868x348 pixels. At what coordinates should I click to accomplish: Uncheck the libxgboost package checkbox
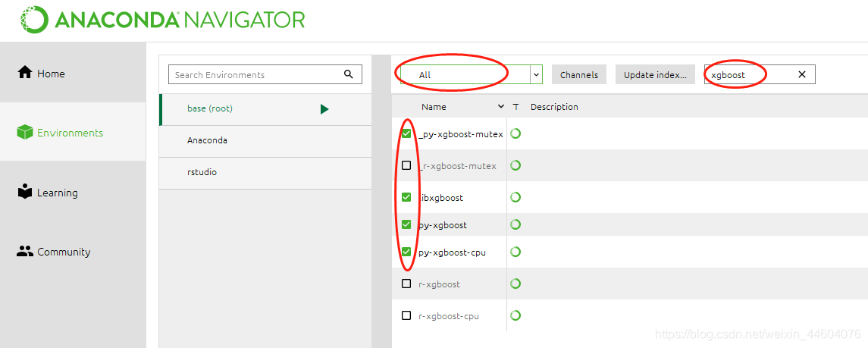[406, 197]
